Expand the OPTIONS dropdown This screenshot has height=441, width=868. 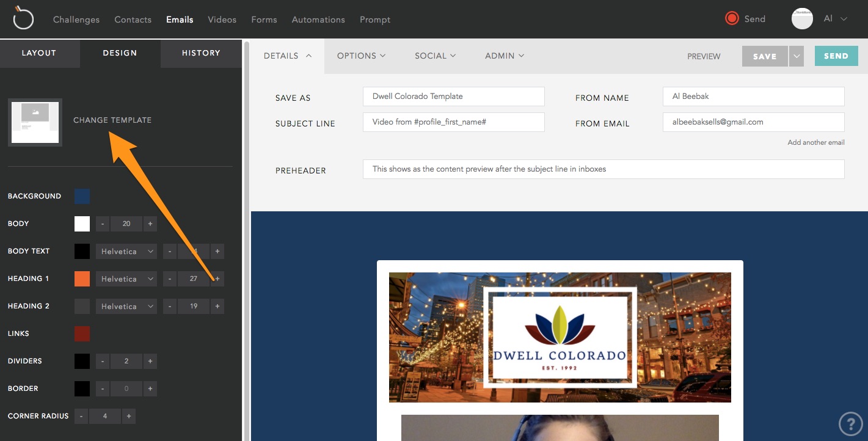click(362, 56)
